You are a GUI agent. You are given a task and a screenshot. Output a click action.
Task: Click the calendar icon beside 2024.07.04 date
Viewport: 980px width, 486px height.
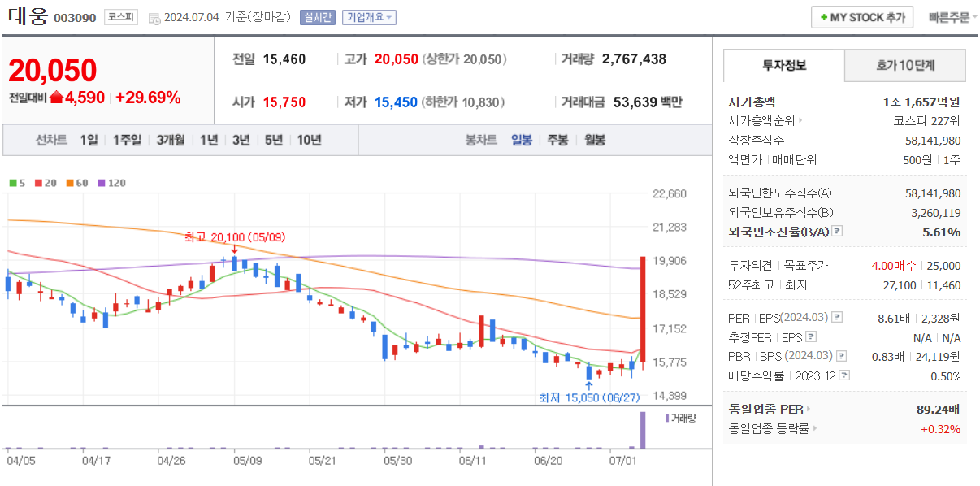coord(154,18)
